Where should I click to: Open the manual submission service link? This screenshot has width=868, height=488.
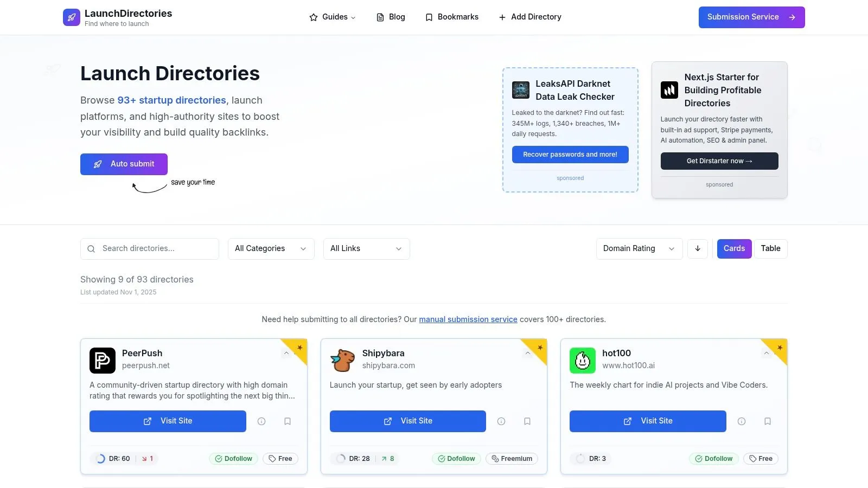tap(468, 319)
